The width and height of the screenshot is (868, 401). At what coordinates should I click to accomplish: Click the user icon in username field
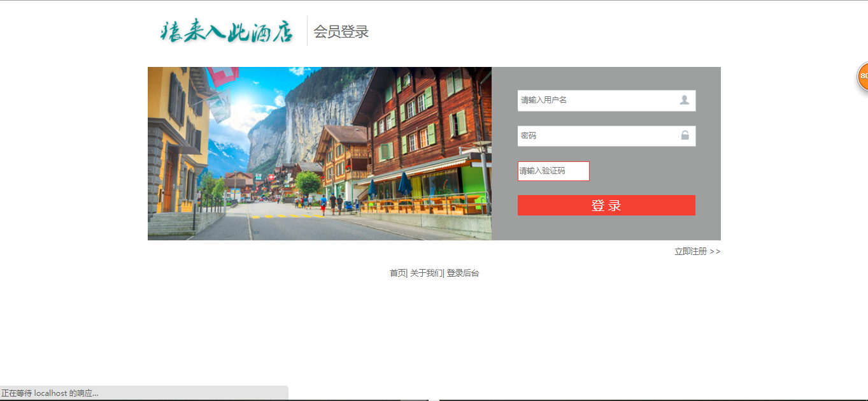[685, 100]
